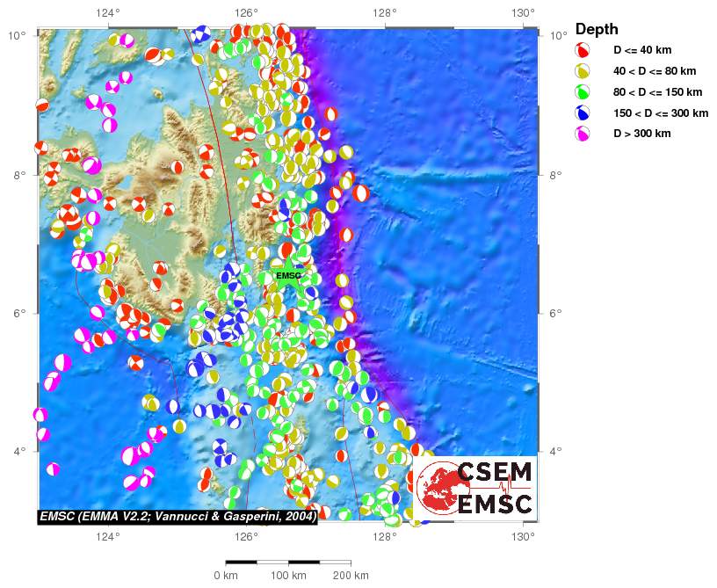Click the red beachball icon in the Depth legend
Viewport: 717px width, 588px height.
(581, 50)
